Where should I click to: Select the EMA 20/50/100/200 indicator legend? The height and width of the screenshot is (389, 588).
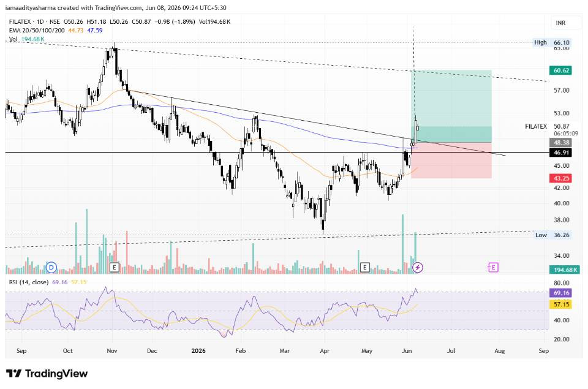click(37, 31)
